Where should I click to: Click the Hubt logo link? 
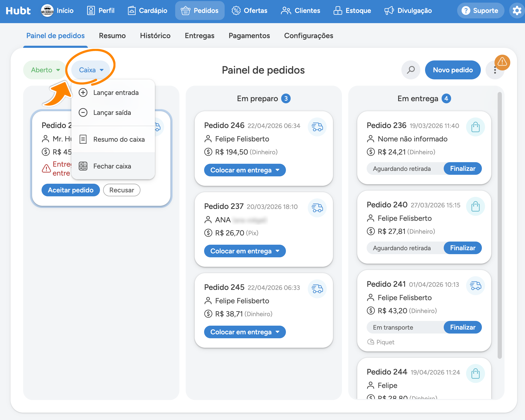(x=18, y=11)
